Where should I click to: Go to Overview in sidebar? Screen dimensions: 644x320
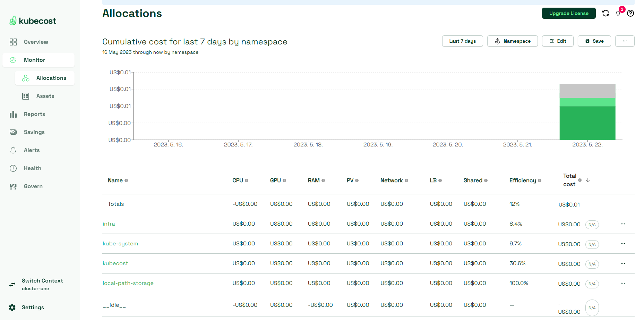tap(36, 42)
